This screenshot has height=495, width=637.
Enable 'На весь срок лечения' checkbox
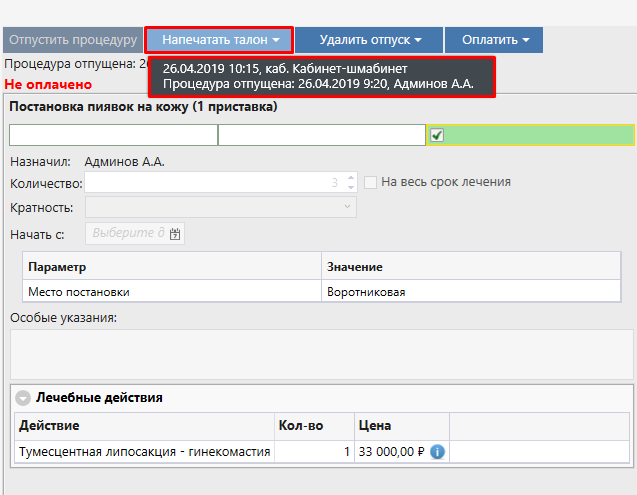[371, 182]
